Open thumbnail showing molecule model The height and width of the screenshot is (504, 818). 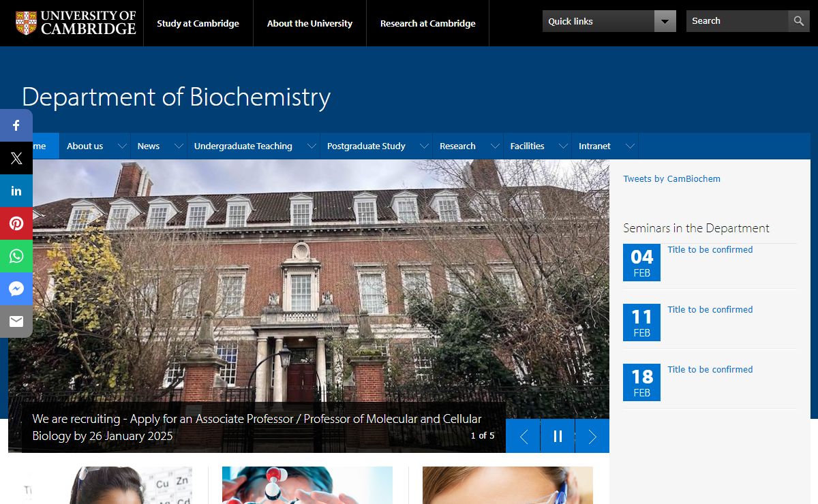click(307, 485)
